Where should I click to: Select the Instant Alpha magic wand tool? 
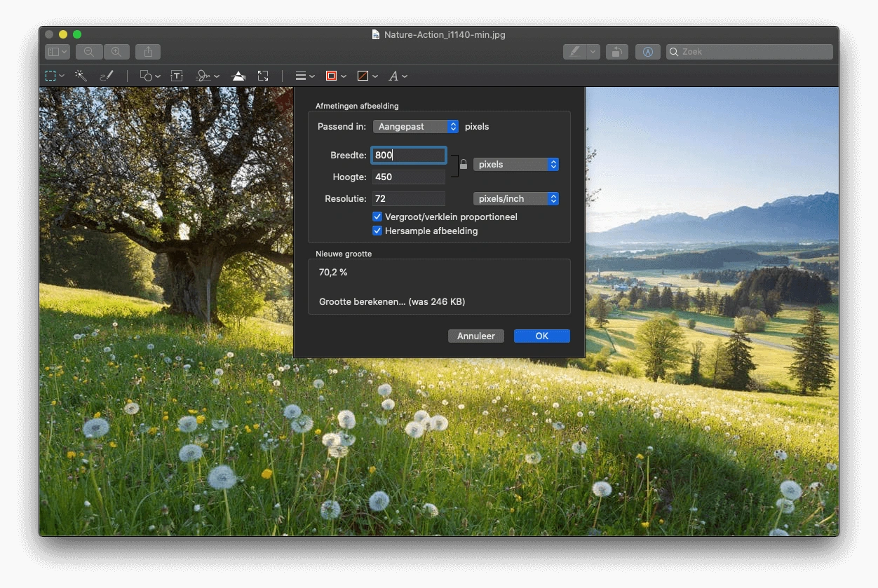(x=81, y=76)
